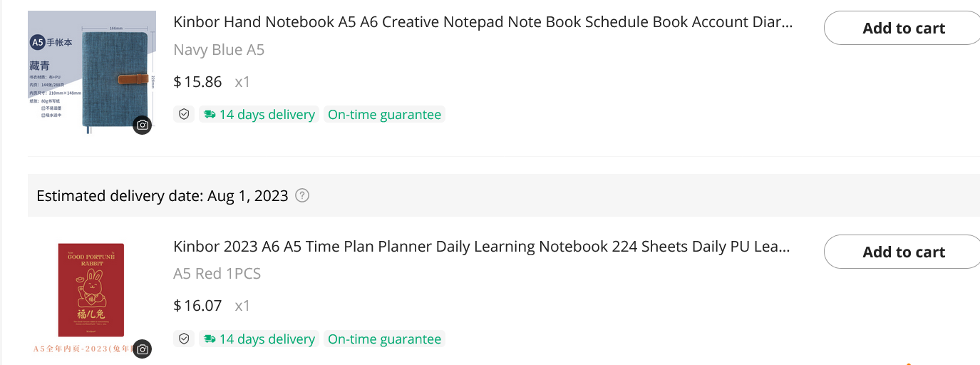Click On-time guarantee badge for Red planner
This screenshot has width=980, height=365.
click(x=384, y=339)
